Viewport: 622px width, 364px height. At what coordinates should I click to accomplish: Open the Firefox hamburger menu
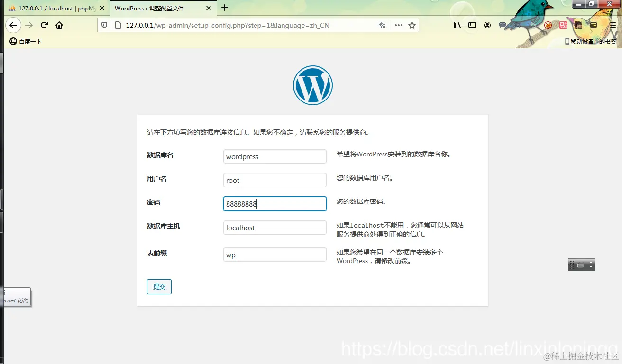(613, 25)
